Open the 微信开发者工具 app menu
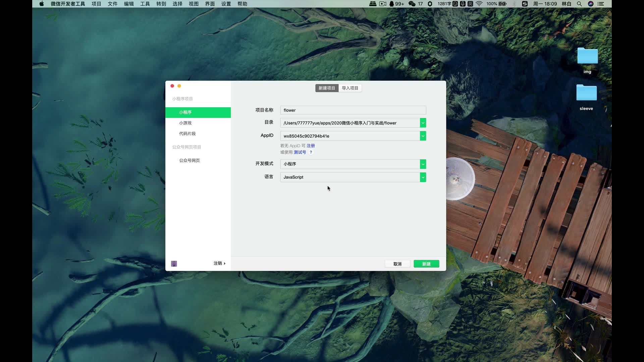Screen dimensions: 644x362 point(68,4)
